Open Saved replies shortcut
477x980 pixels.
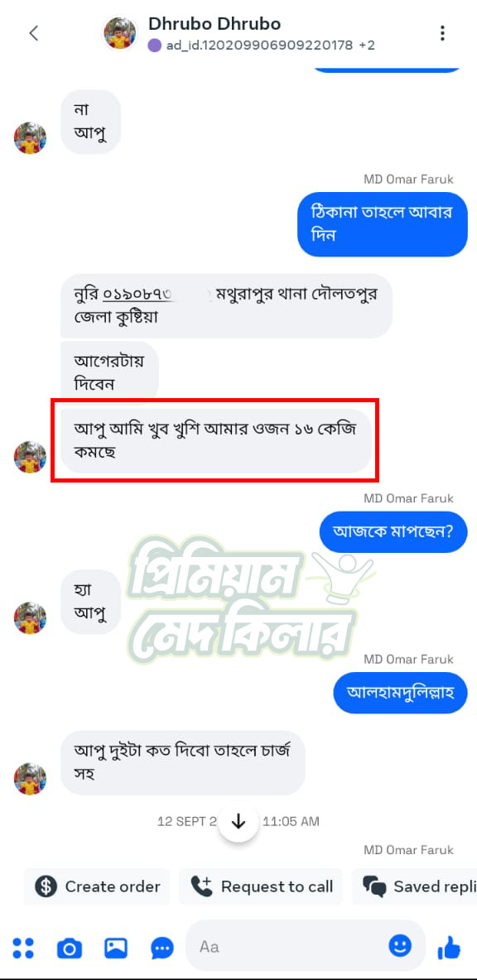415,886
